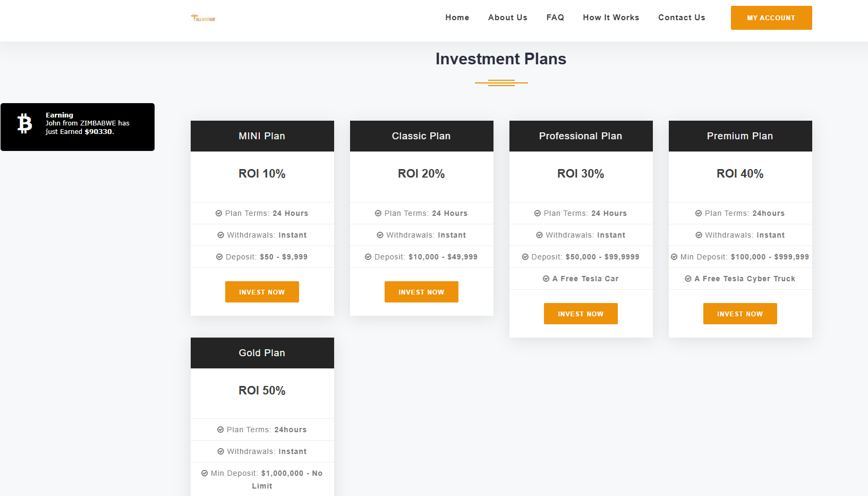Click check icon next to Free Tesla Car
The width and height of the screenshot is (868, 496).
click(x=546, y=279)
